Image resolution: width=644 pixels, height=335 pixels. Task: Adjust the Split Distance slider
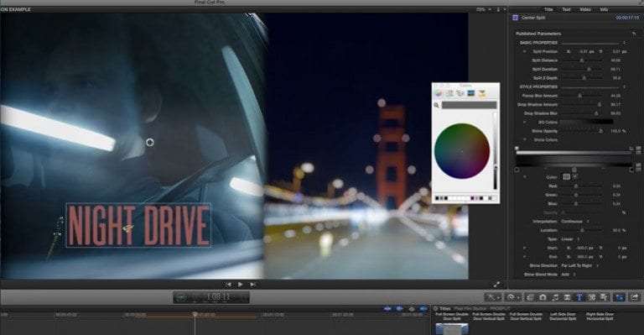click(582, 60)
